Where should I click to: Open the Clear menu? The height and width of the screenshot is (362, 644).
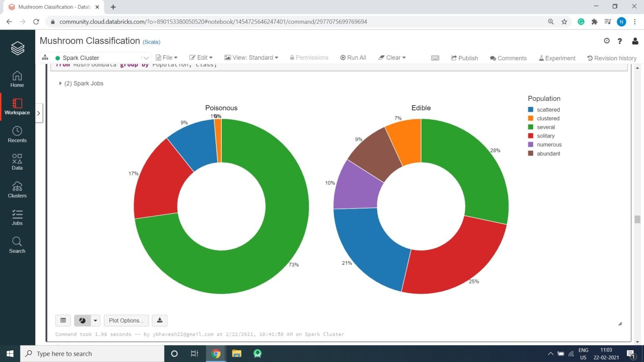click(x=392, y=58)
